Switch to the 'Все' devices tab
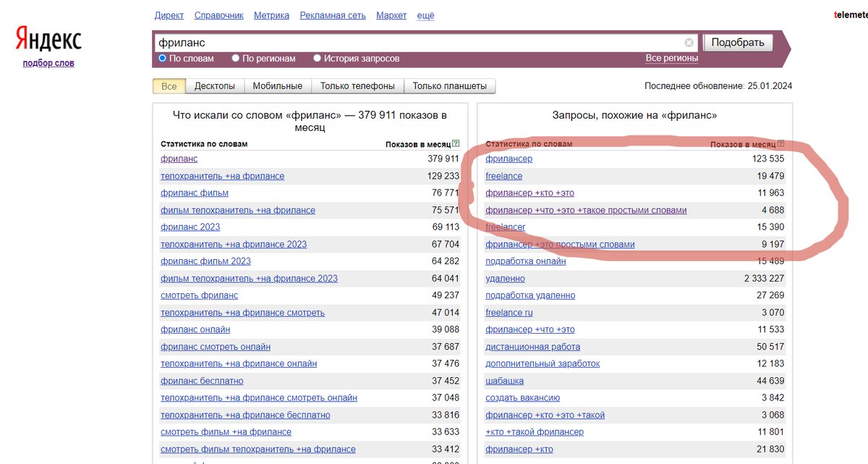 pos(169,86)
